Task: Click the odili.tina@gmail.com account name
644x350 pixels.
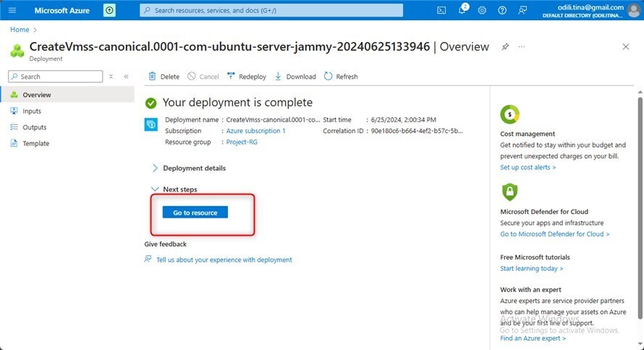Action: click(590, 7)
